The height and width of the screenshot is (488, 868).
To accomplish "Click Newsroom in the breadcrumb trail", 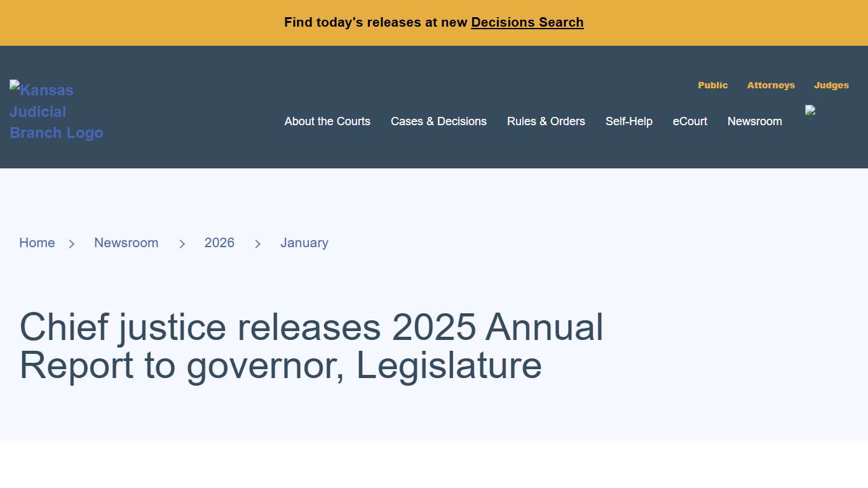I will (126, 243).
